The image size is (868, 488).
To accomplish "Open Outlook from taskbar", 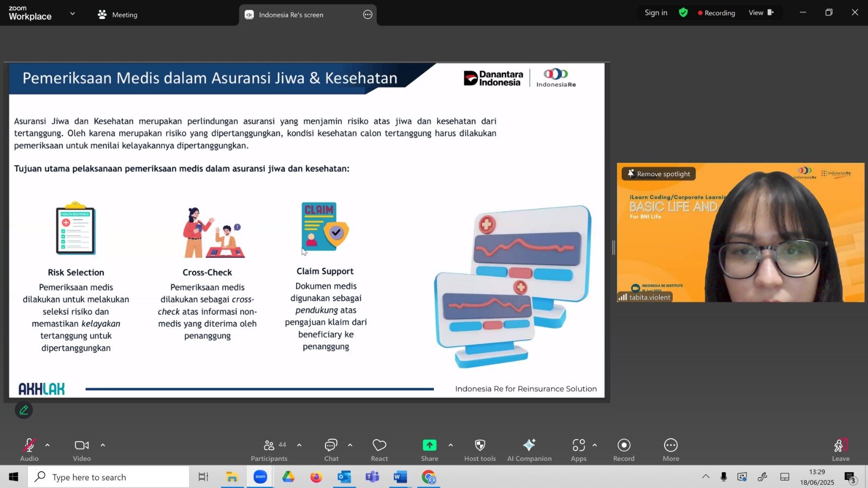I will point(344,477).
